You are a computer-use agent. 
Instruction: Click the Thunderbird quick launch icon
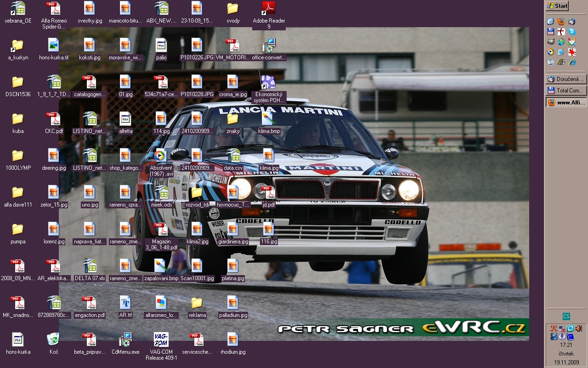571,21
